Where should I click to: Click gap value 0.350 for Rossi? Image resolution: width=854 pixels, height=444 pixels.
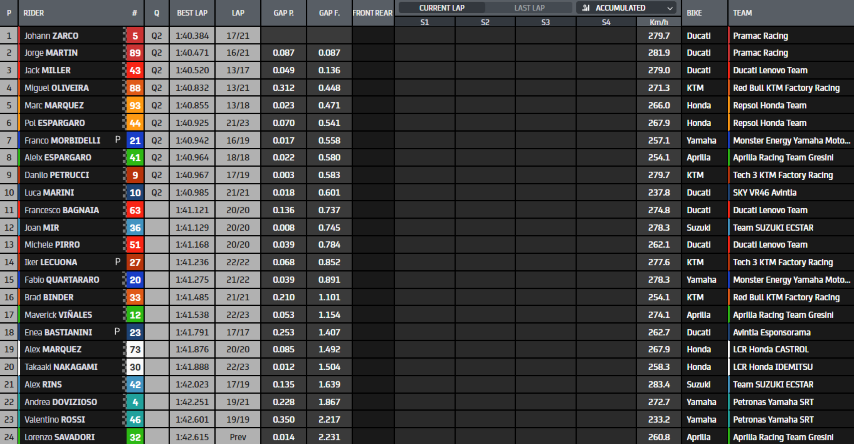(x=283, y=420)
